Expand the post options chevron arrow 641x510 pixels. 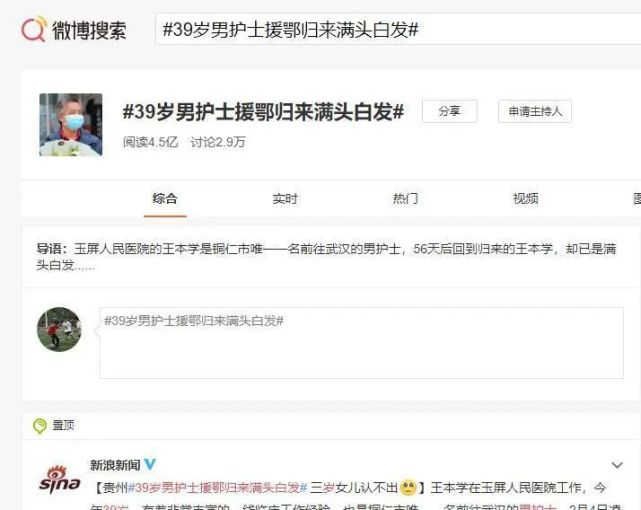coord(617,465)
